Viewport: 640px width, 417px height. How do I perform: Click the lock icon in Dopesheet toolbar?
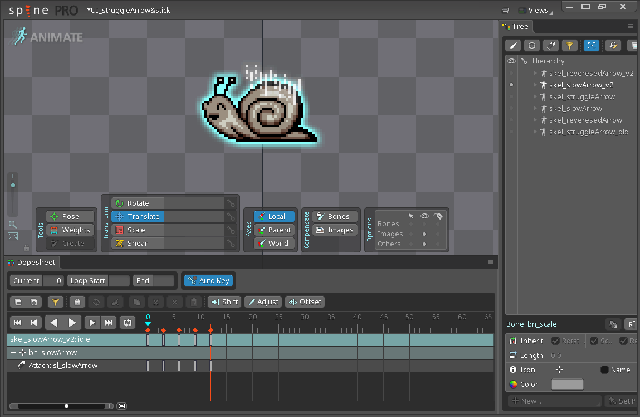pos(77,302)
